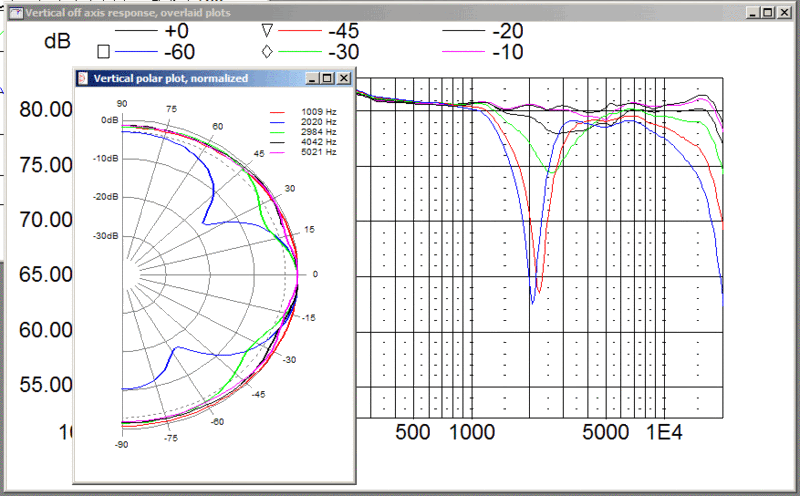Click the 75.00 y-axis value
Screen dimensions: 800x496
pos(46,165)
